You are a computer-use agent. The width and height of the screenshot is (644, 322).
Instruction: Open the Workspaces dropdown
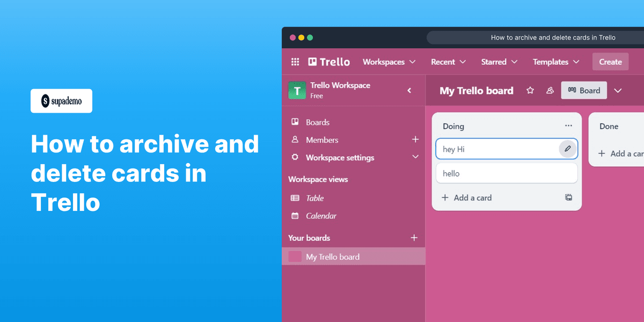(389, 62)
